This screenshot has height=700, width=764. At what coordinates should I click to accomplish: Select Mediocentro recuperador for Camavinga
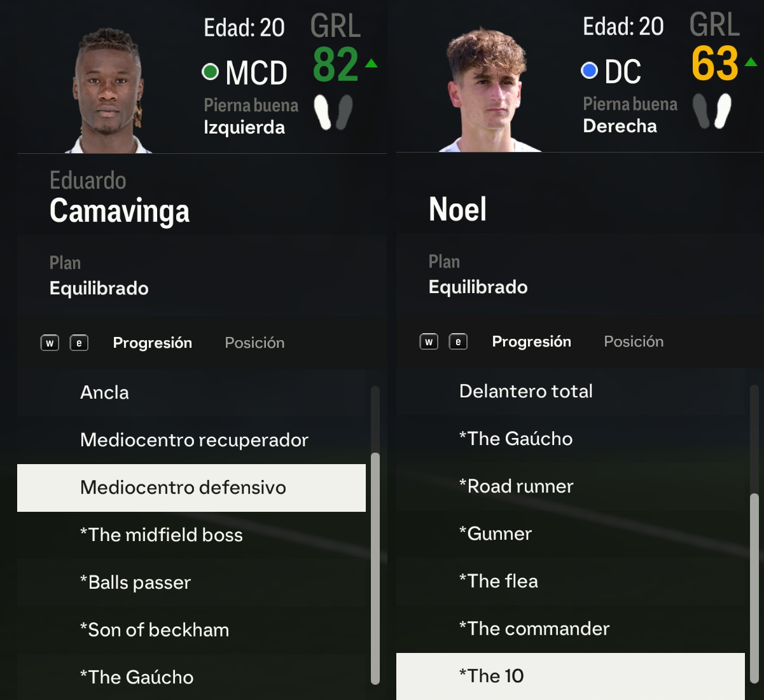[x=194, y=440]
